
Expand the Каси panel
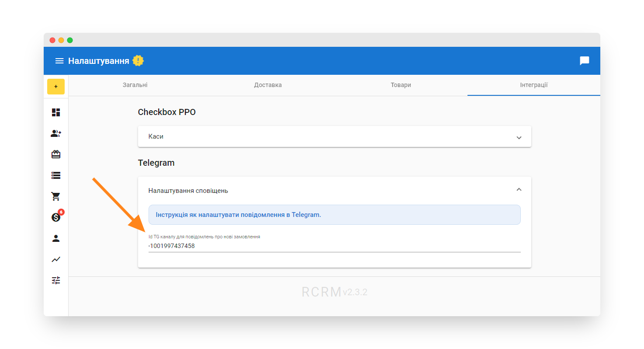point(334,136)
